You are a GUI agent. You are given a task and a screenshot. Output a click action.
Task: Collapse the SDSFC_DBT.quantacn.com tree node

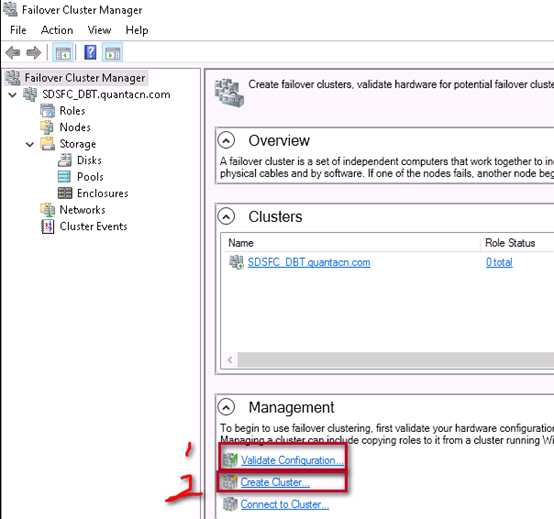[x=13, y=95]
